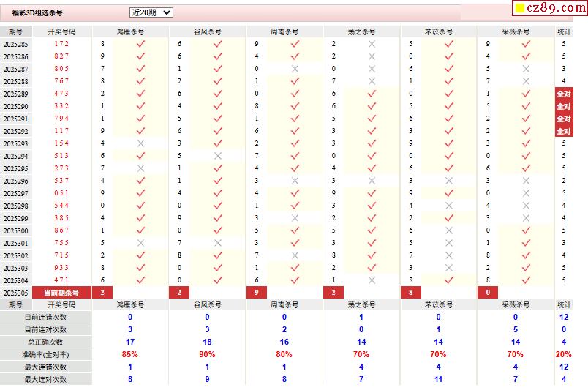This screenshot has height=390, width=588.
Task: Click the 90% accuracy value under 谷风杀号
Action: click(x=207, y=354)
